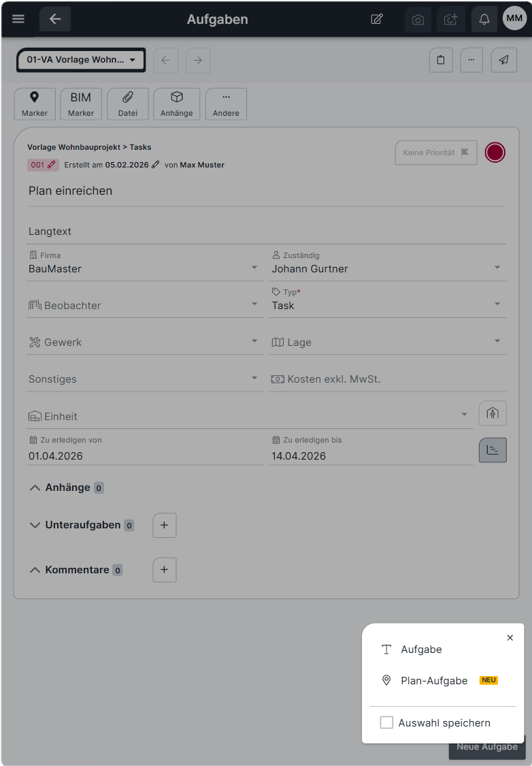The image size is (532, 766).
Task: Tick the Auswahl speichern checkbox
Action: [x=386, y=722]
